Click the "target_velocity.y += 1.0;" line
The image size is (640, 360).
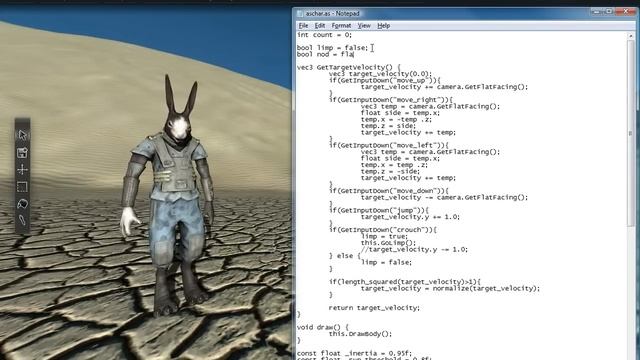(x=410, y=217)
